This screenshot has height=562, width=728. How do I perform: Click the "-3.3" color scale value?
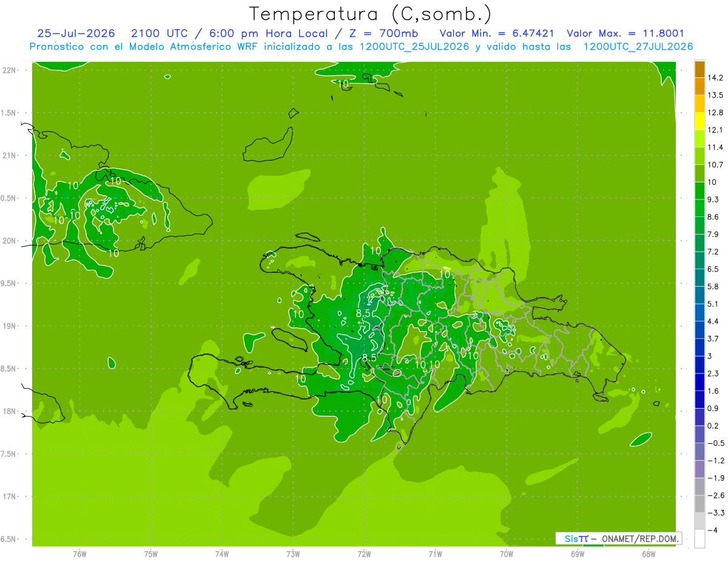[716, 513]
